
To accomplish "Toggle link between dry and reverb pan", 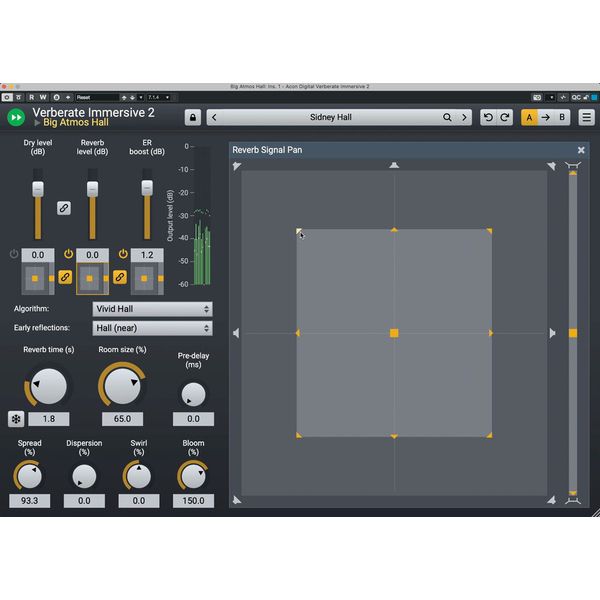I will pyautogui.click(x=65, y=277).
